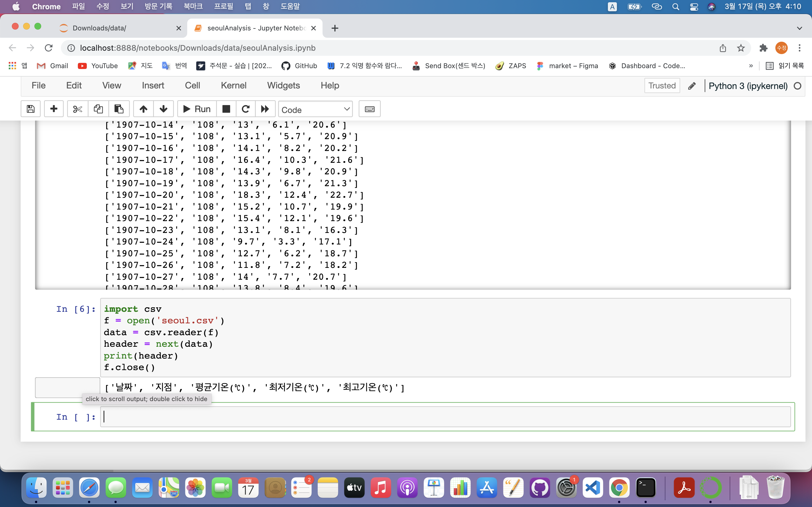Expand the Code cell type dropdown

click(x=315, y=109)
